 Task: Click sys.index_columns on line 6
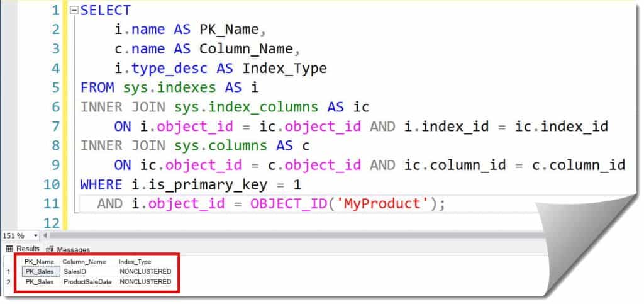246,107
